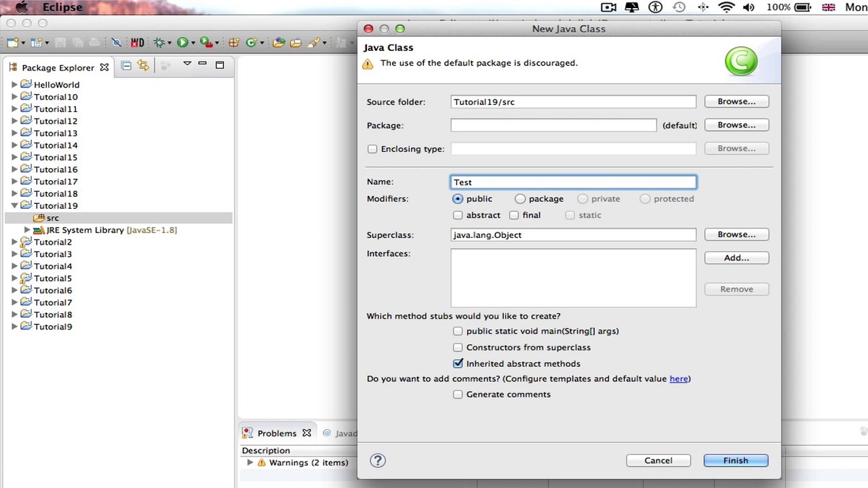Expand the JRE System Library node
This screenshot has width=868, height=488.
pyautogui.click(x=27, y=230)
